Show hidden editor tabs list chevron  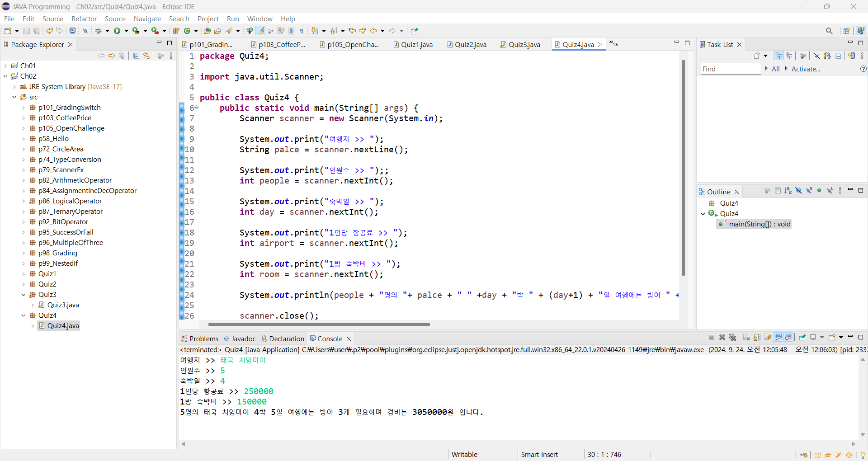613,43
